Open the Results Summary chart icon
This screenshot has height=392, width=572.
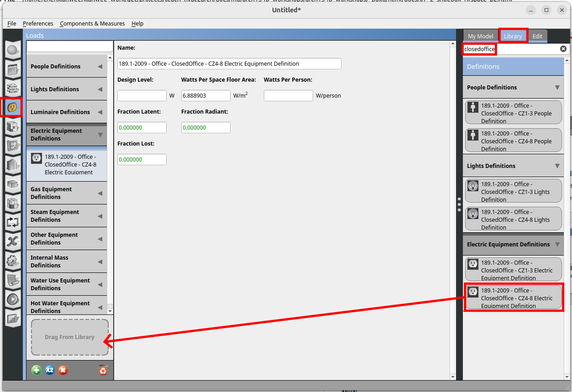click(x=13, y=318)
